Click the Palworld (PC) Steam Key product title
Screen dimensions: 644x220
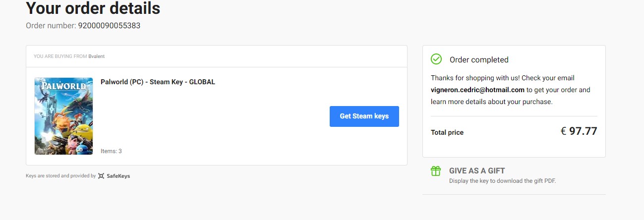[158, 82]
